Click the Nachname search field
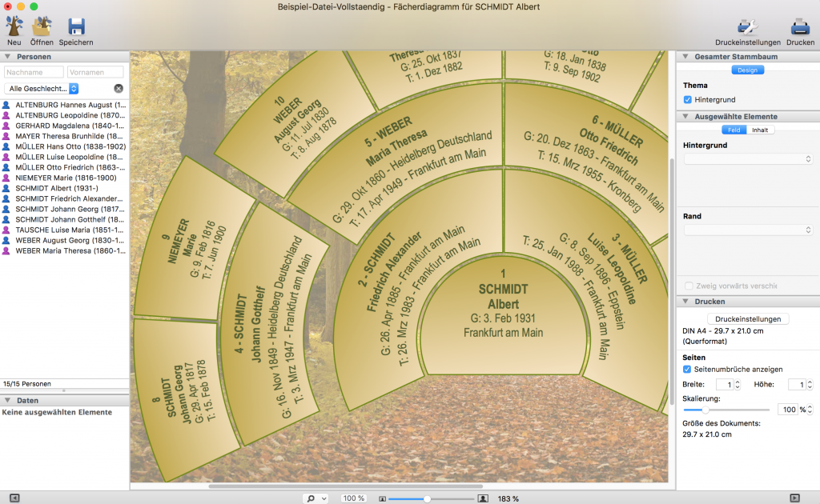Image resolution: width=820 pixels, height=504 pixels. pos(34,72)
